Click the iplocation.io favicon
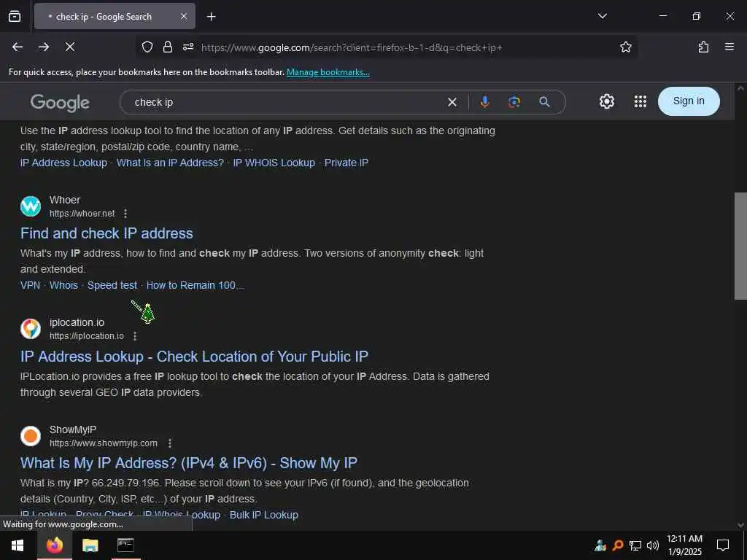Viewport: 747px width, 560px height. click(x=31, y=329)
